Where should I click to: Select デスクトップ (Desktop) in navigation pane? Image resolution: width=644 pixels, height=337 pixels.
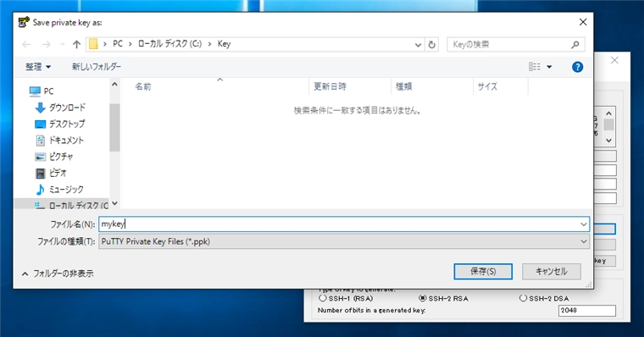(x=60, y=124)
